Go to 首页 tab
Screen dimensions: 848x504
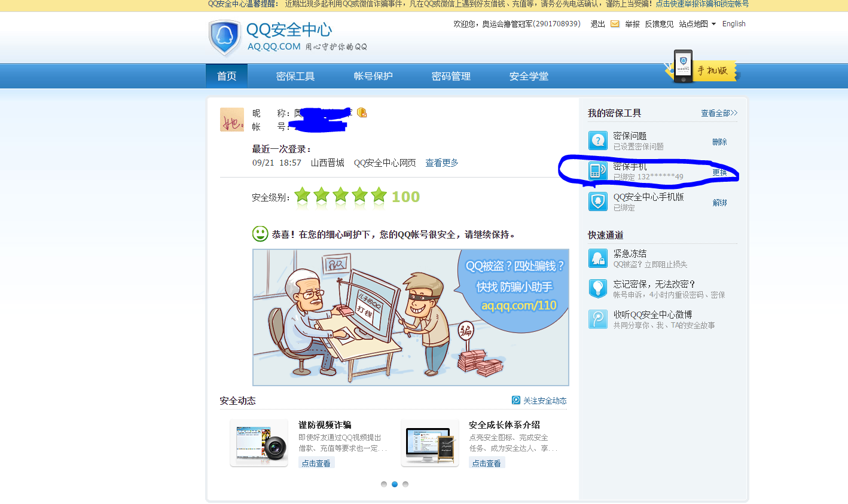[x=227, y=76]
